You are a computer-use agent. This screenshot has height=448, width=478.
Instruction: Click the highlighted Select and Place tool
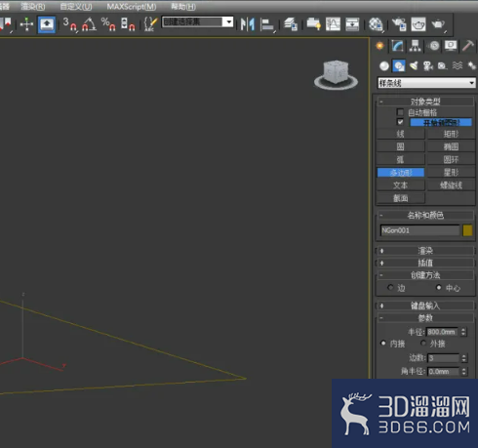coord(47,24)
